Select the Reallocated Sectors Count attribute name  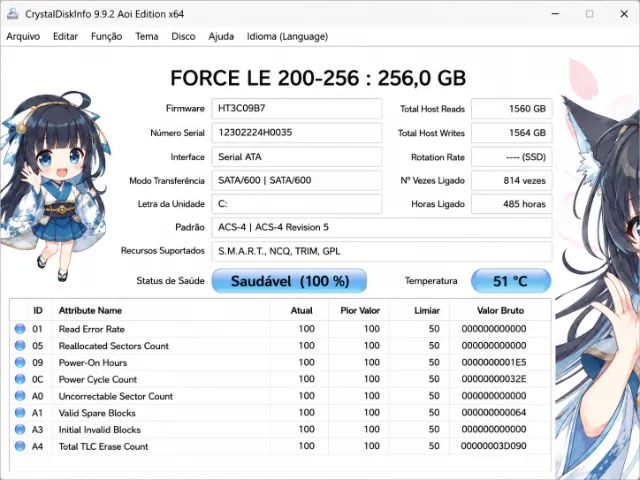(x=114, y=346)
